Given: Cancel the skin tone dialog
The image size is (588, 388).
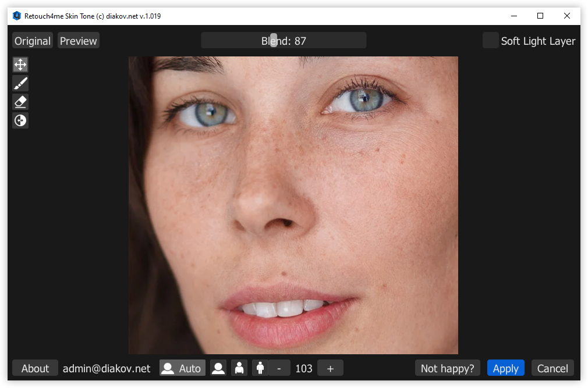Looking at the screenshot, I should [552, 368].
